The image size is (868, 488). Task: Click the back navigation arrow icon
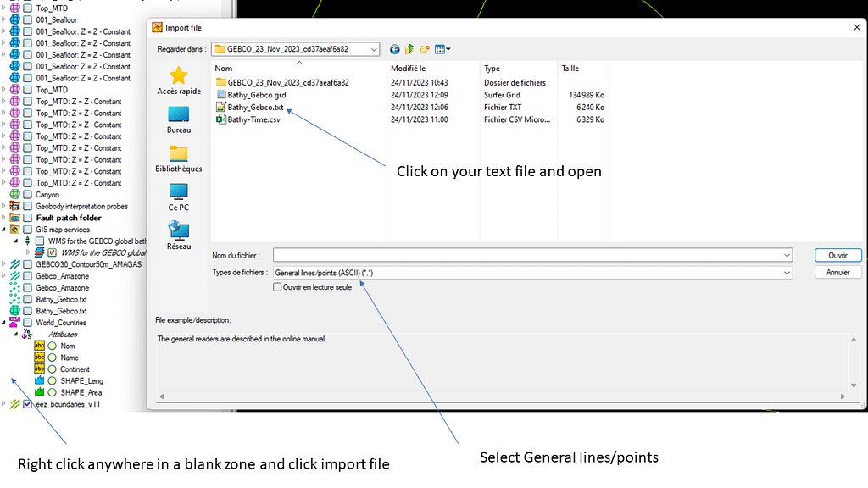tap(395, 49)
